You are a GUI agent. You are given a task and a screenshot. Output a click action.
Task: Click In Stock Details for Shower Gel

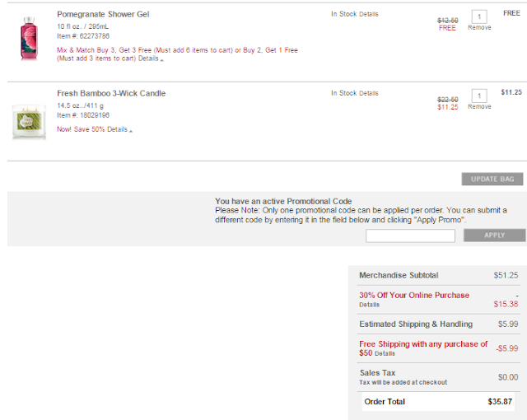click(x=368, y=14)
